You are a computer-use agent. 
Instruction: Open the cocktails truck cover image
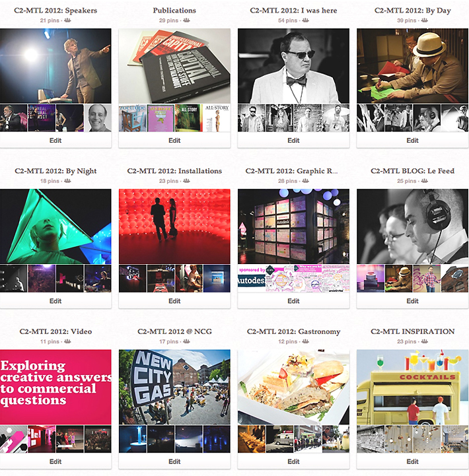(412, 387)
